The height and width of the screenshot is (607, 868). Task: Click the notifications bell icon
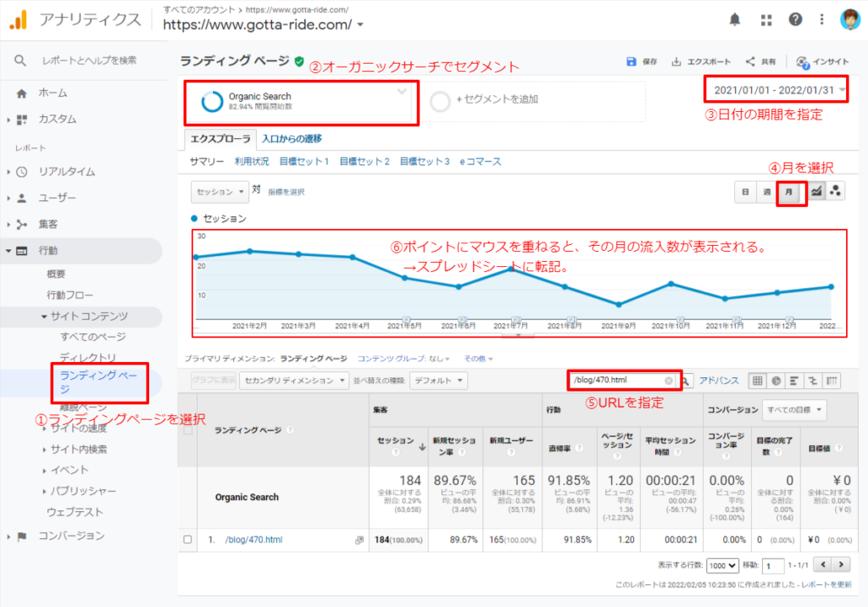click(735, 19)
